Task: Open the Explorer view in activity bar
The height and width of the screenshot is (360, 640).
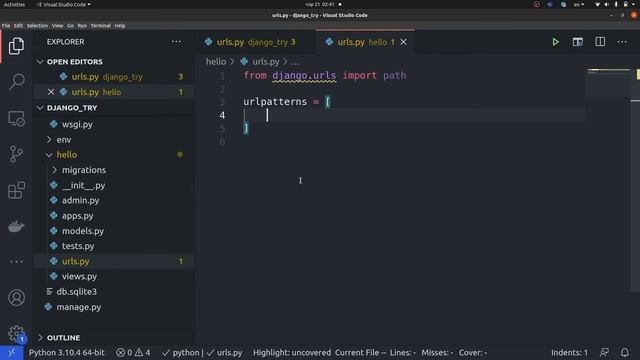Action: click(16, 46)
